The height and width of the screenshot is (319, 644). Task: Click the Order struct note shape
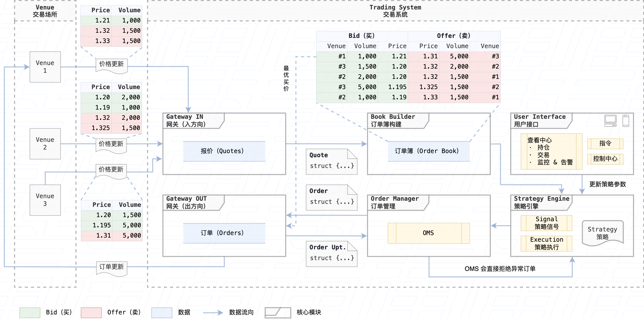(331, 197)
